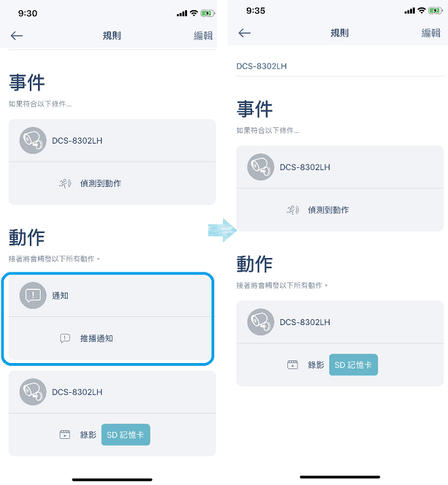
Task: Tap camera icon in left 動作 card
Action: coord(33,392)
